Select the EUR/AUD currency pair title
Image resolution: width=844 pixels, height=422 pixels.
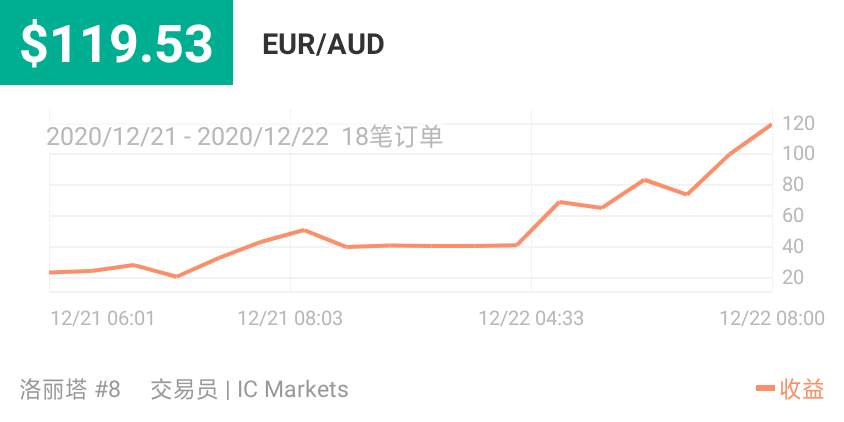pyautogui.click(x=323, y=45)
